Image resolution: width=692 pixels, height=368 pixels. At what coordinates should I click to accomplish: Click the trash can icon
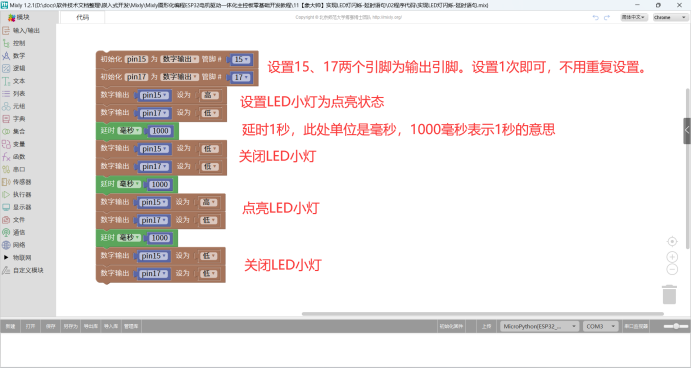(669, 294)
